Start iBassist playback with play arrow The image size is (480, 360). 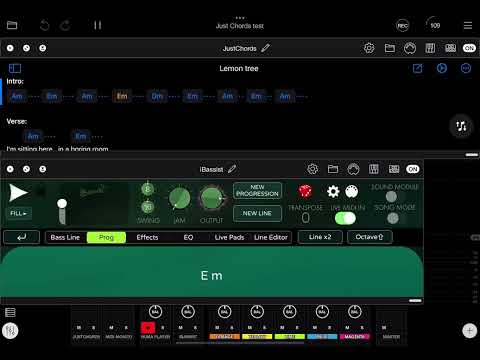18,193
